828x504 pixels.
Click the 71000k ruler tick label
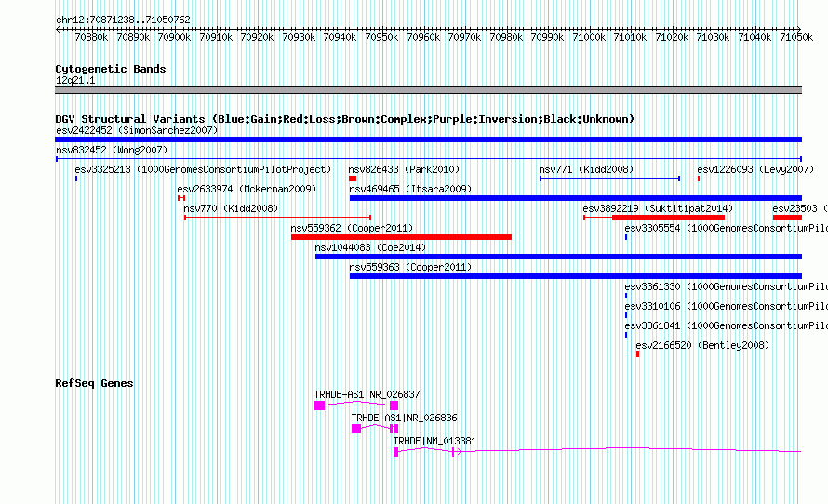pos(589,37)
